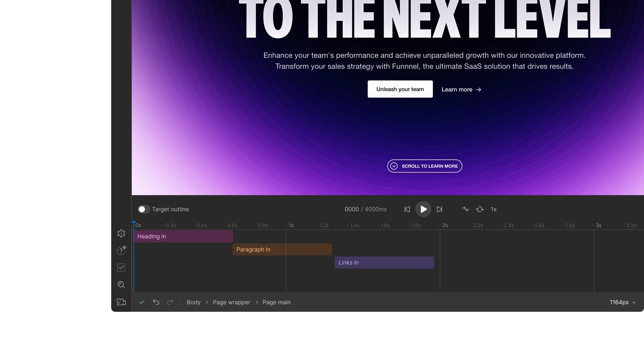The height and width of the screenshot is (362, 644).
Task: Follow the Learn more link
Action: coord(461,89)
